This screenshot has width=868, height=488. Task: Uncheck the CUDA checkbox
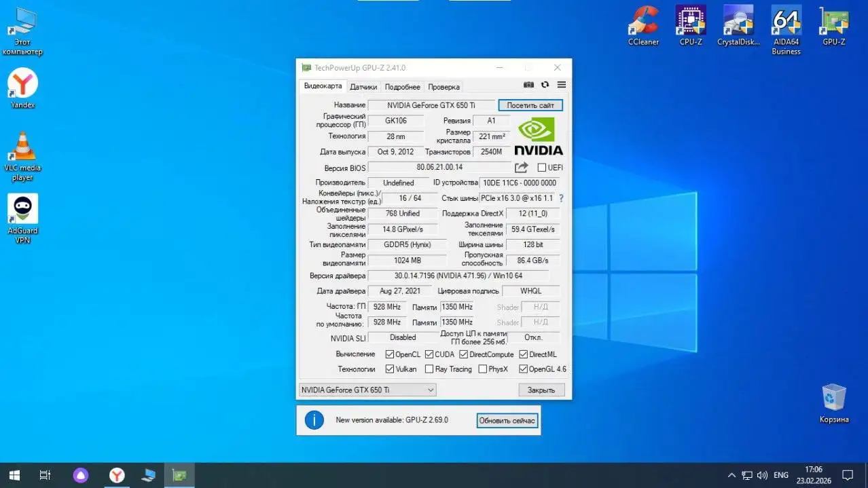click(428, 354)
